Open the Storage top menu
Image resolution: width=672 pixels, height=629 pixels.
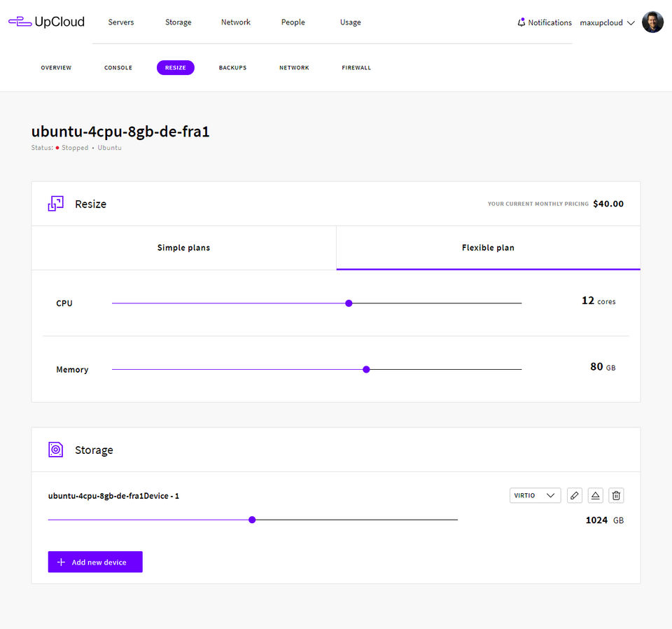click(178, 22)
